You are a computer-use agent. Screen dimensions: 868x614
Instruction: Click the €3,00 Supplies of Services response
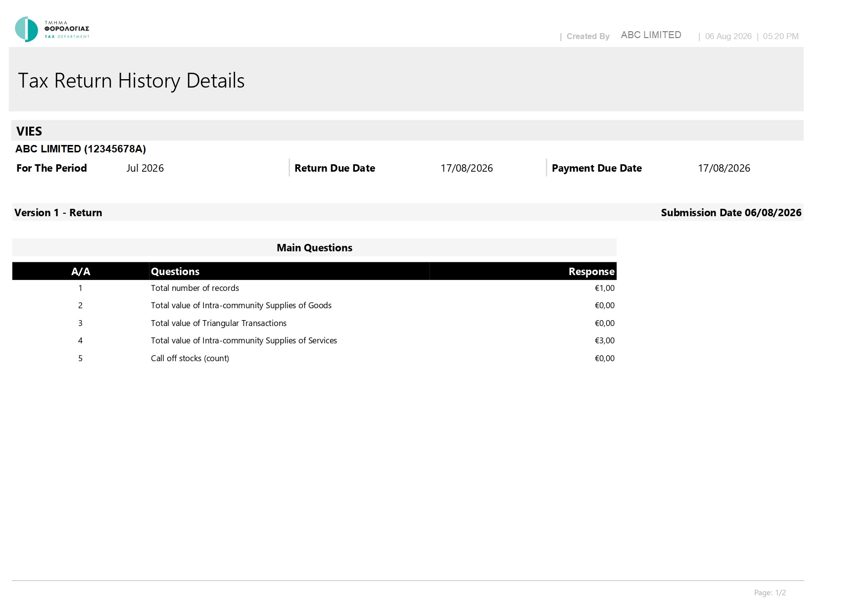point(605,340)
